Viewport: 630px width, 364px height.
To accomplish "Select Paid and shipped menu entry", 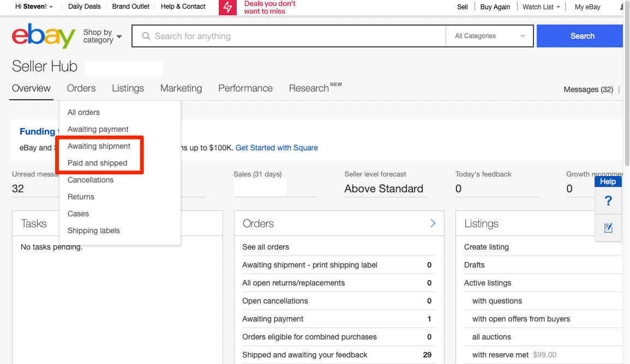I will 97,163.
